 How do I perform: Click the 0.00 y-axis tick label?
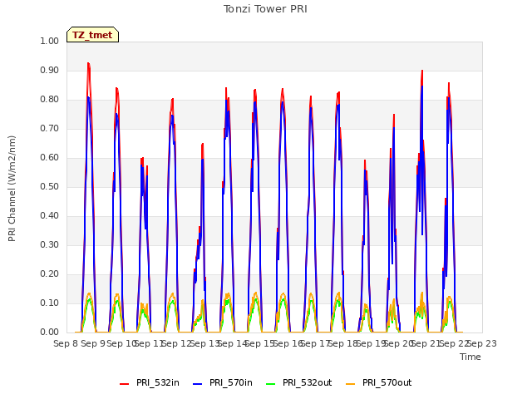coord(50,332)
